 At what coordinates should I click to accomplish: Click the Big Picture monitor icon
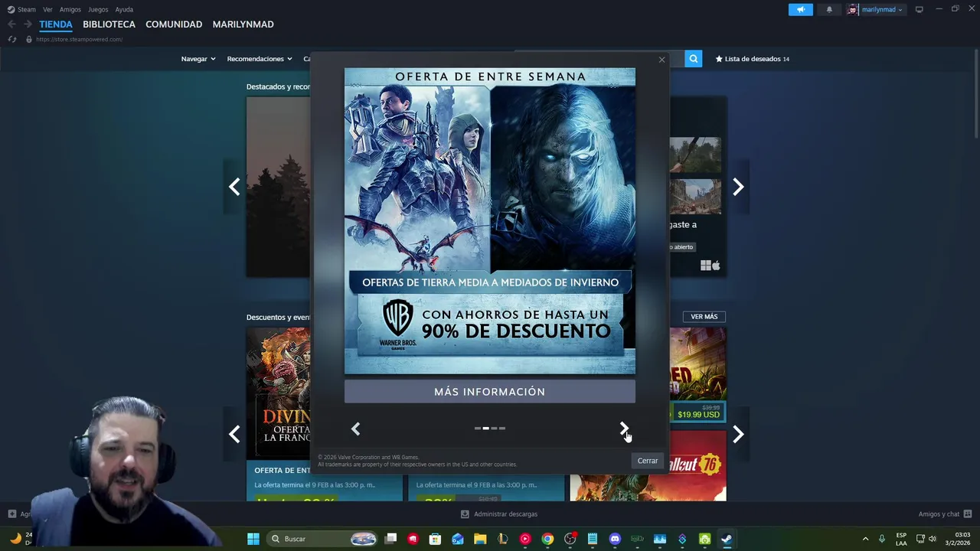[920, 9]
